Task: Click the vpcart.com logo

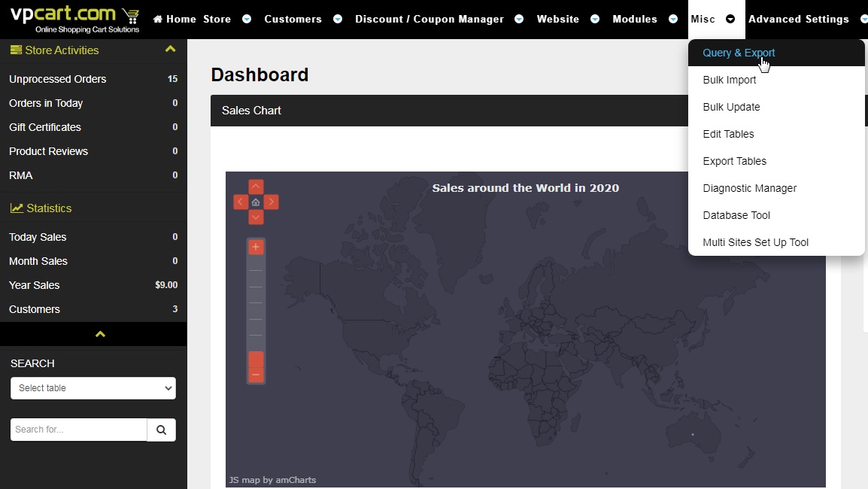Action: [74, 19]
